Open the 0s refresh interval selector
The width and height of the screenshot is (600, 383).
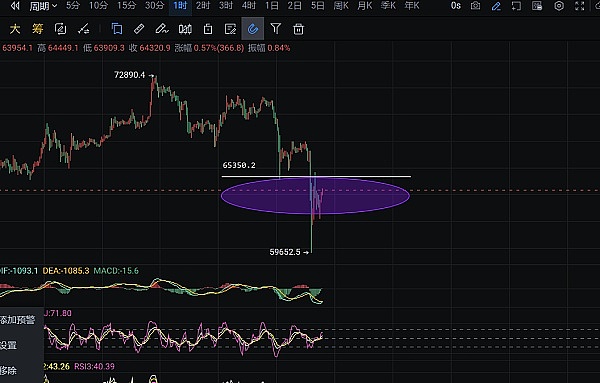[x=455, y=6]
